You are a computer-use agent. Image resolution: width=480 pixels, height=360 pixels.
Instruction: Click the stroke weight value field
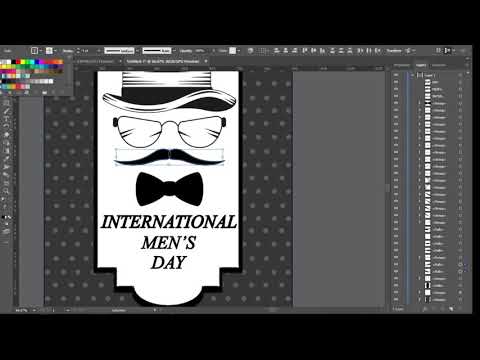coord(88,51)
